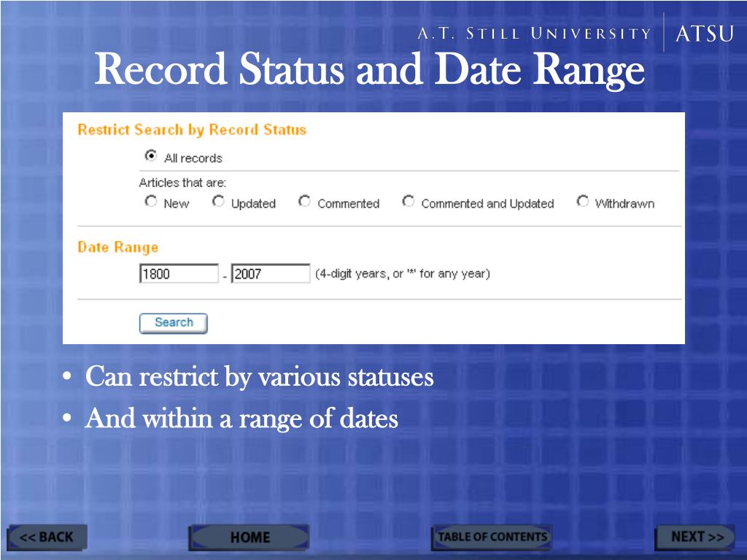Choose the New articles radio option
Viewport: 747px width, 560px height.
point(151,201)
